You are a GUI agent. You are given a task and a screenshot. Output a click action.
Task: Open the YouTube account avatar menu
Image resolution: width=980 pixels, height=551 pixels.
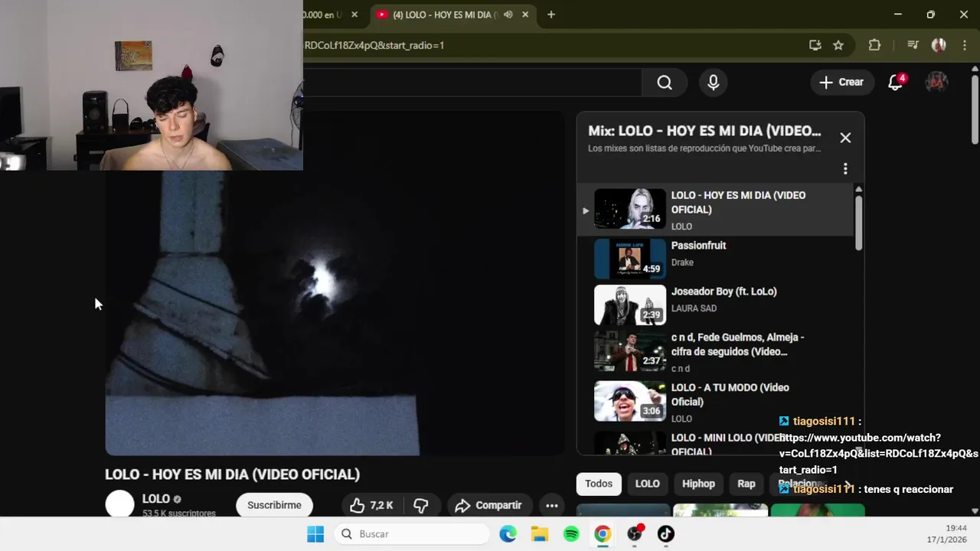pos(936,83)
